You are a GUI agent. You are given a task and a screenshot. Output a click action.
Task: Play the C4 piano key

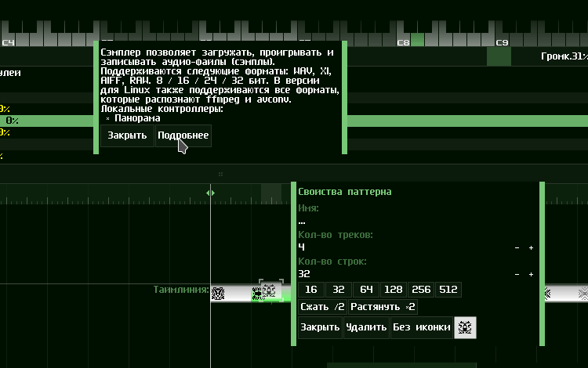[8, 40]
